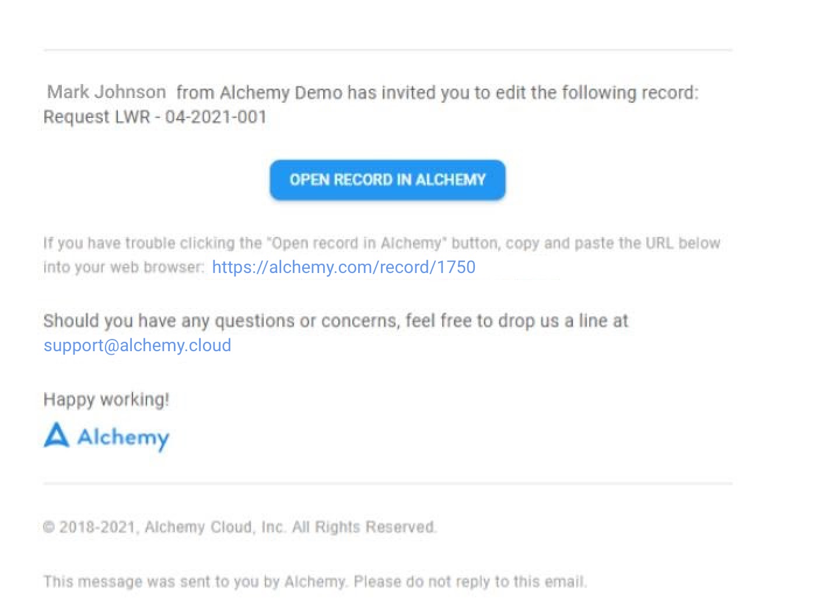Click the Happy working! sign-off text
The width and height of the screenshot is (840, 616).
point(106,400)
